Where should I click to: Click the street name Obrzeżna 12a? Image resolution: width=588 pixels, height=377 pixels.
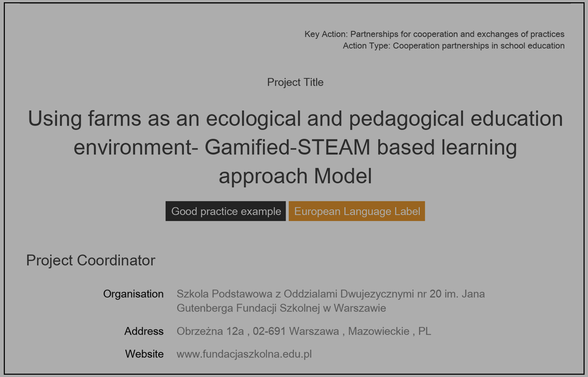click(x=210, y=331)
